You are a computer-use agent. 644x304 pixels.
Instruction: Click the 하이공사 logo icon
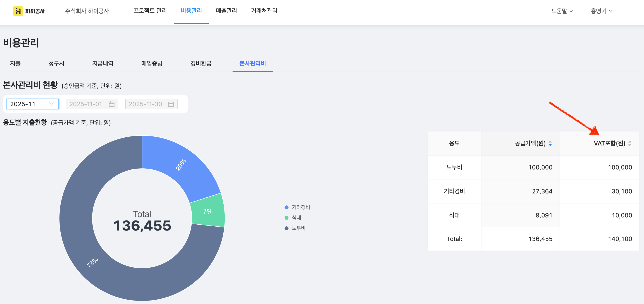(x=18, y=11)
